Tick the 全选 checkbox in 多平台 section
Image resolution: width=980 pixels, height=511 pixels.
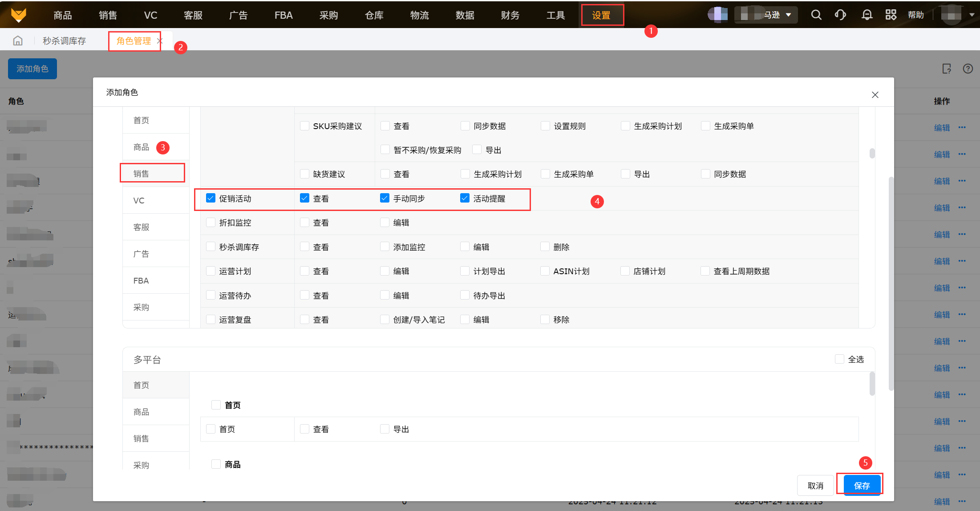click(x=839, y=359)
